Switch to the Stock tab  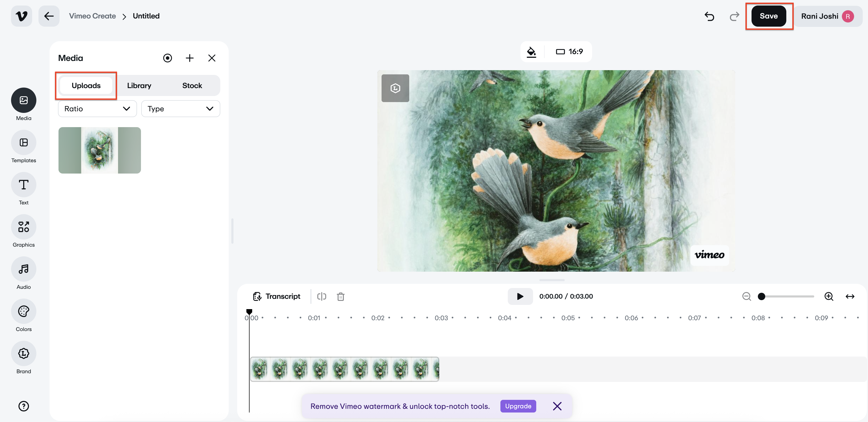pyautogui.click(x=192, y=86)
